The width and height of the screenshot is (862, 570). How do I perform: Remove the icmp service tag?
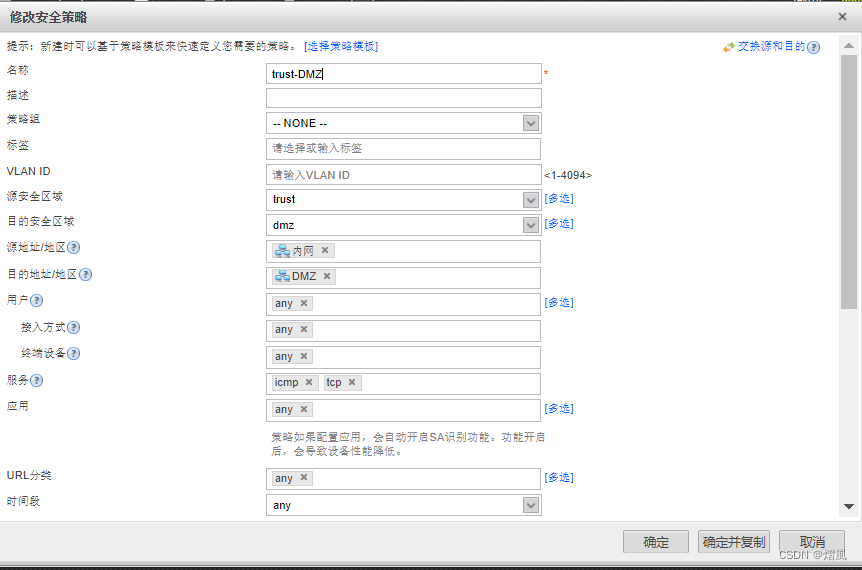coord(309,383)
